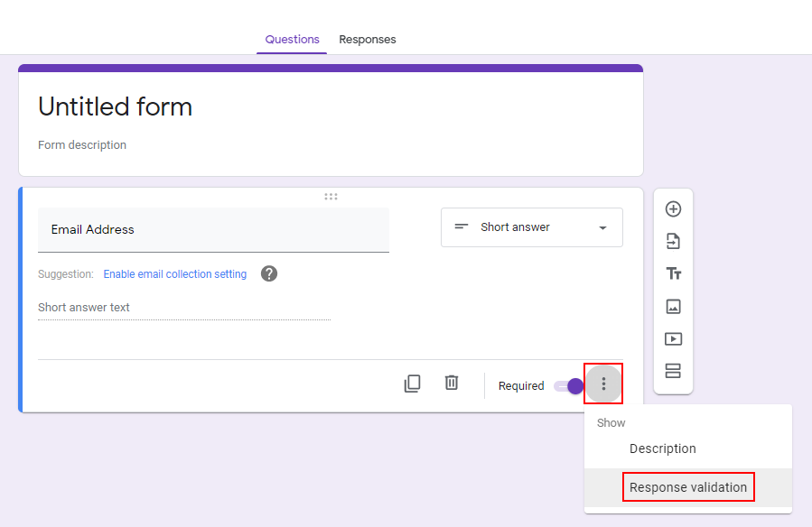Viewport: 812px width, 527px height.
Task: Duplicate the Email Address question
Action: (x=412, y=384)
